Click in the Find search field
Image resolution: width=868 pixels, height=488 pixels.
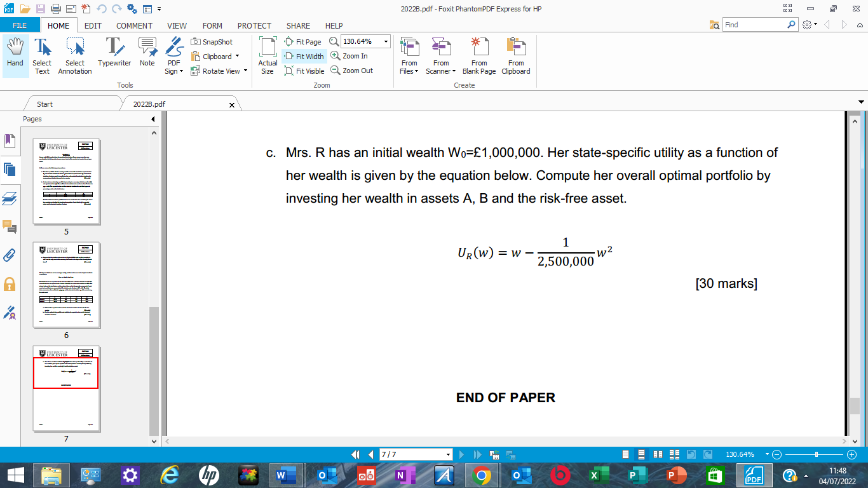click(755, 25)
